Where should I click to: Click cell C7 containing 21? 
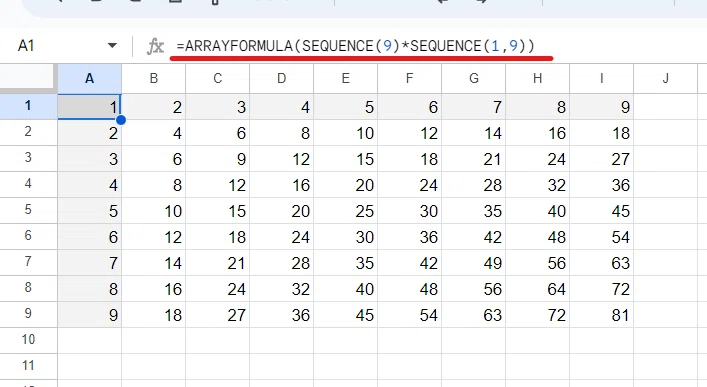218,263
